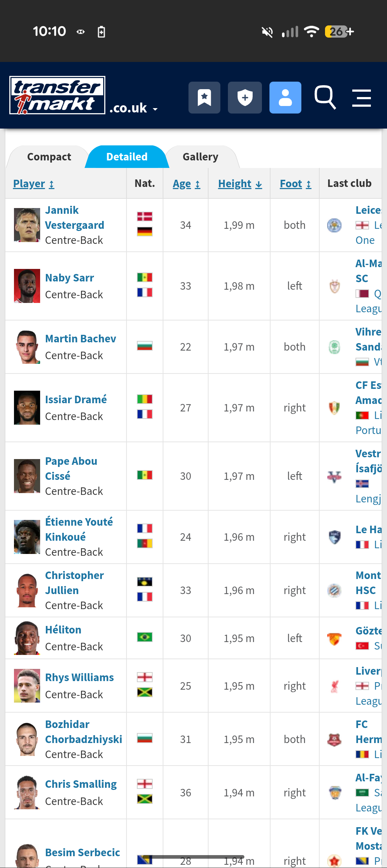Toggle sort by Foot column

pos(295,184)
